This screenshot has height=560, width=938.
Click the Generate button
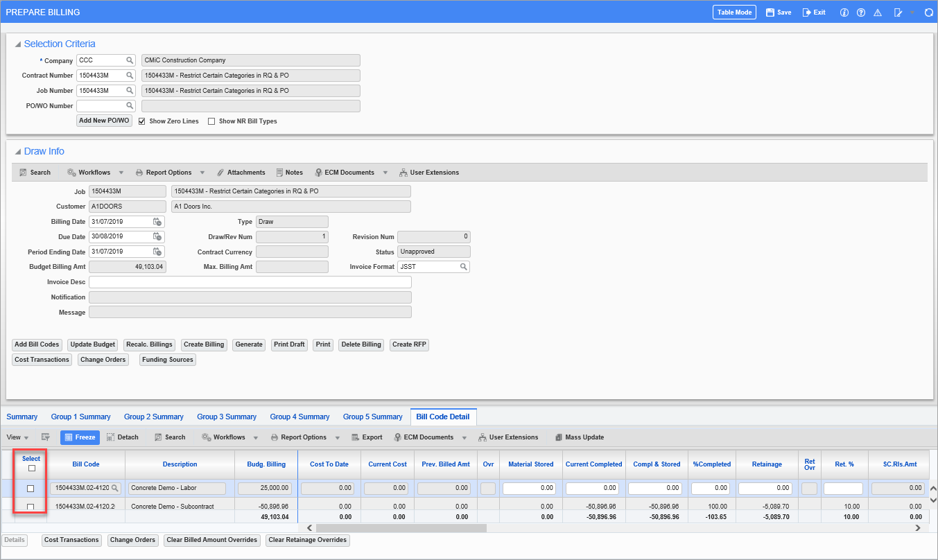pyautogui.click(x=249, y=344)
